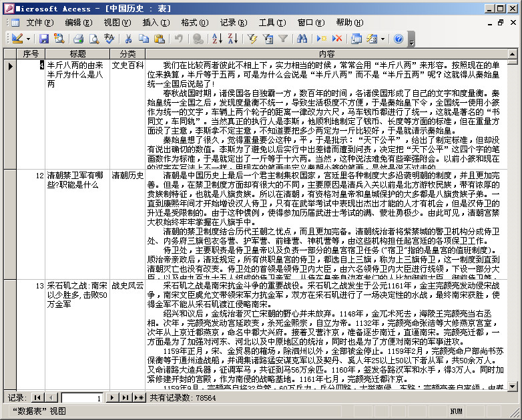This screenshot has width=522, height=420.
Task: Expand the New Object dropdown arrow
Action: (383, 39)
